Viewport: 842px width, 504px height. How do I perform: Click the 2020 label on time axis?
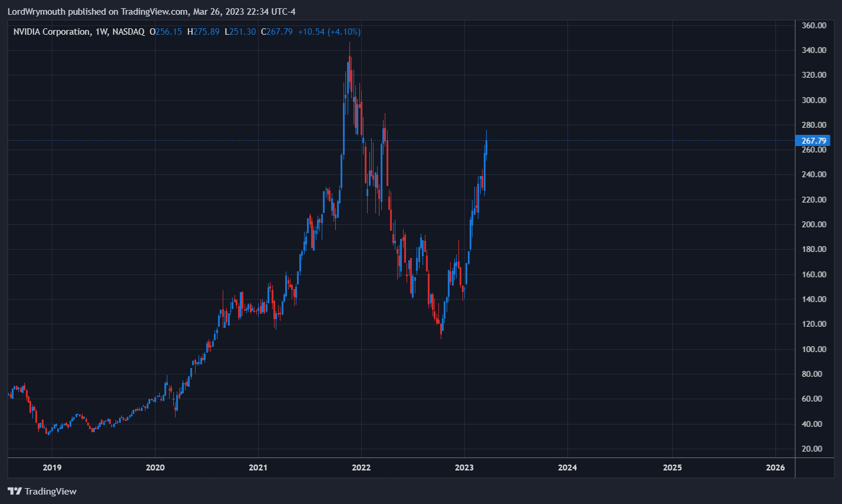[155, 467]
